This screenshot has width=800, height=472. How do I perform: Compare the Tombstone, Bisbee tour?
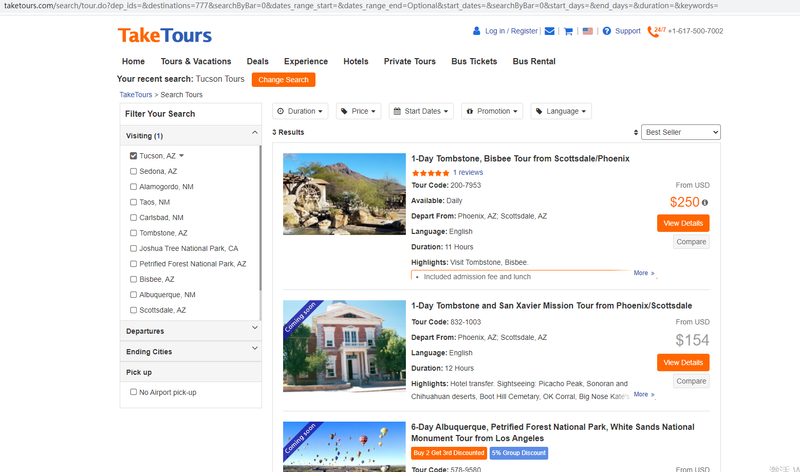coord(691,242)
